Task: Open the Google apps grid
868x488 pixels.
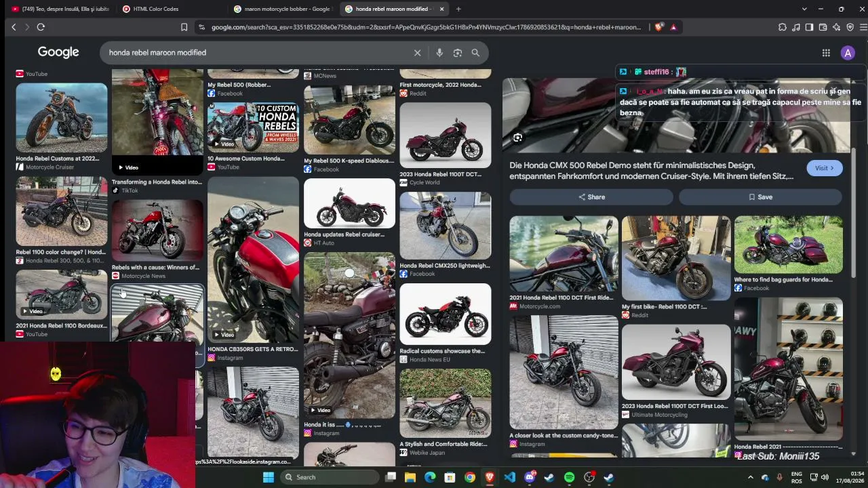Action: click(826, 53)
